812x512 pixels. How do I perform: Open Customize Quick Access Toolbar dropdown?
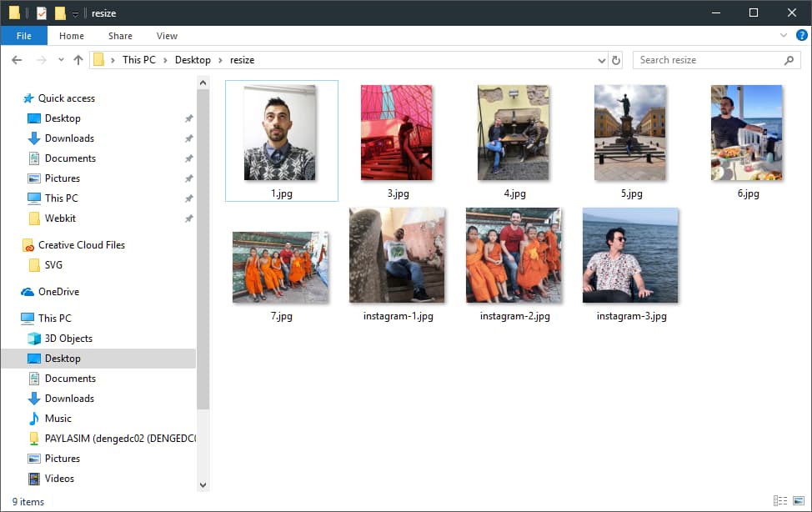(75, 13)
